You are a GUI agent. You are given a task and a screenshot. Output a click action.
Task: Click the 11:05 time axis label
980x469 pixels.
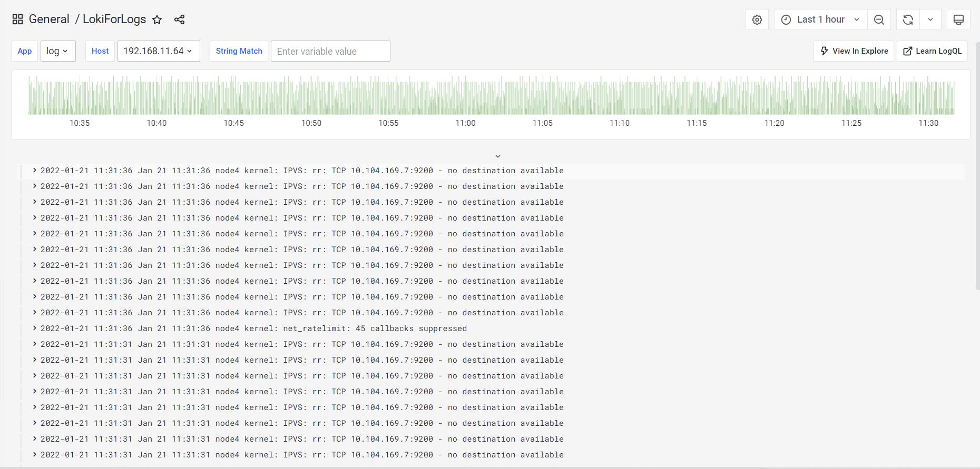[x=543, y=123]
